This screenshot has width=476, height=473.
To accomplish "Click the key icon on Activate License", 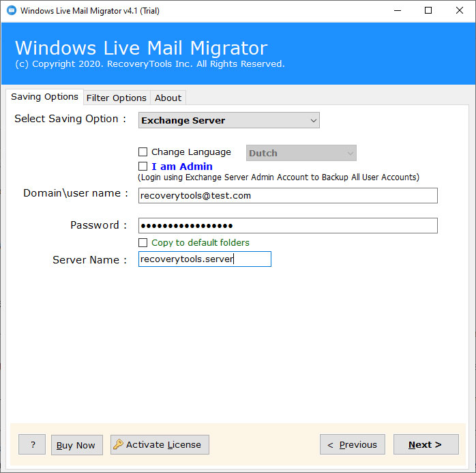I will tap(118, 444).
